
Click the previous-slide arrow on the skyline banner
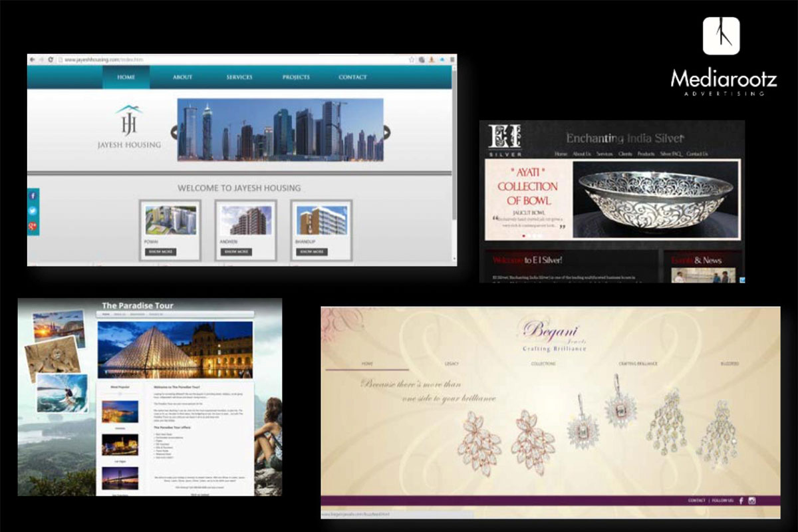click(174, 132)
